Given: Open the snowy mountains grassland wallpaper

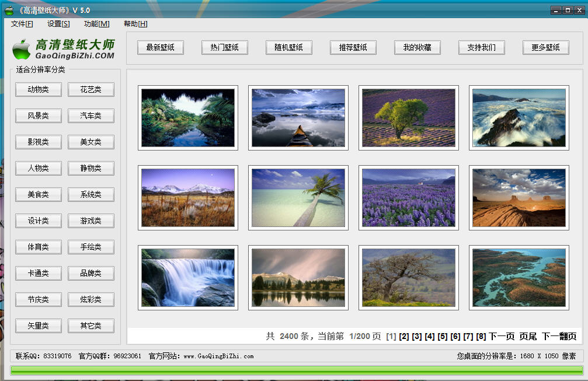Looking at the screenshot, I should 188,197.
